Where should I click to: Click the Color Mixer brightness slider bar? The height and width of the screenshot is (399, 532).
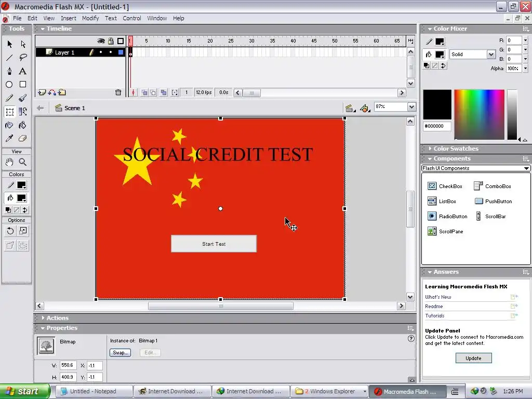click(x=512, y=115)
